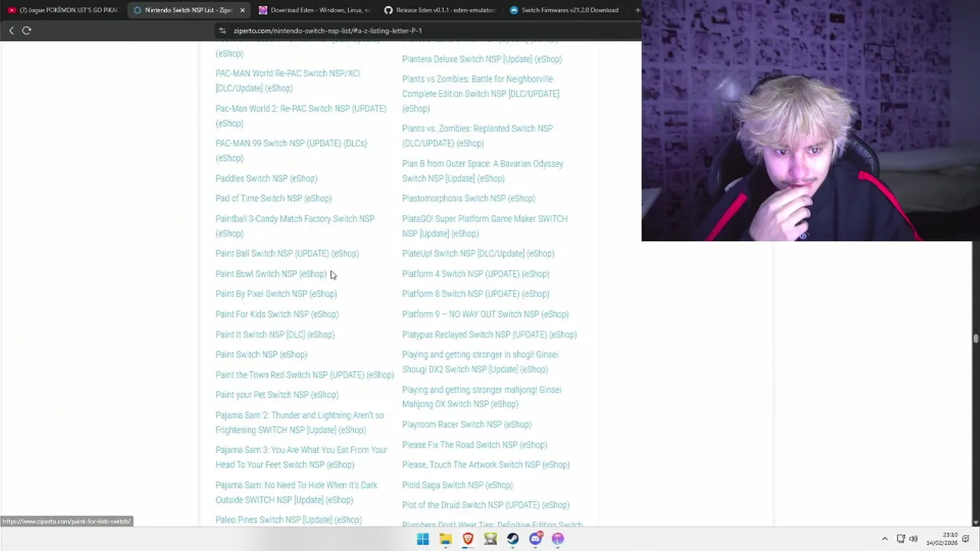Switch to the Pokémon Let's Go YouTube tab
This screenshot has height=551, width=980.
coord(63,10)
